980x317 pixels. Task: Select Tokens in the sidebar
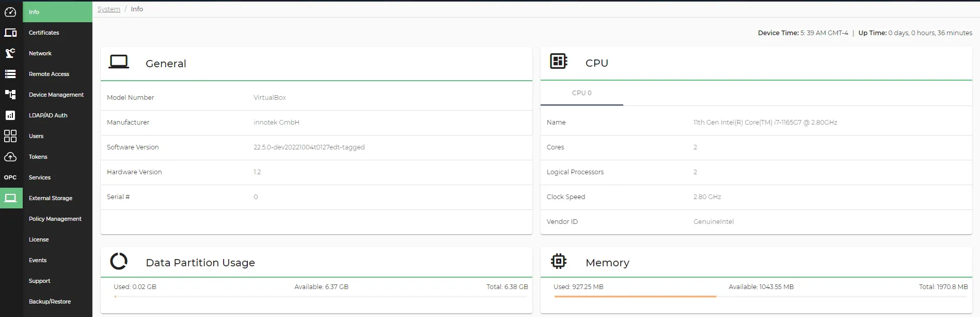(57, 157)
